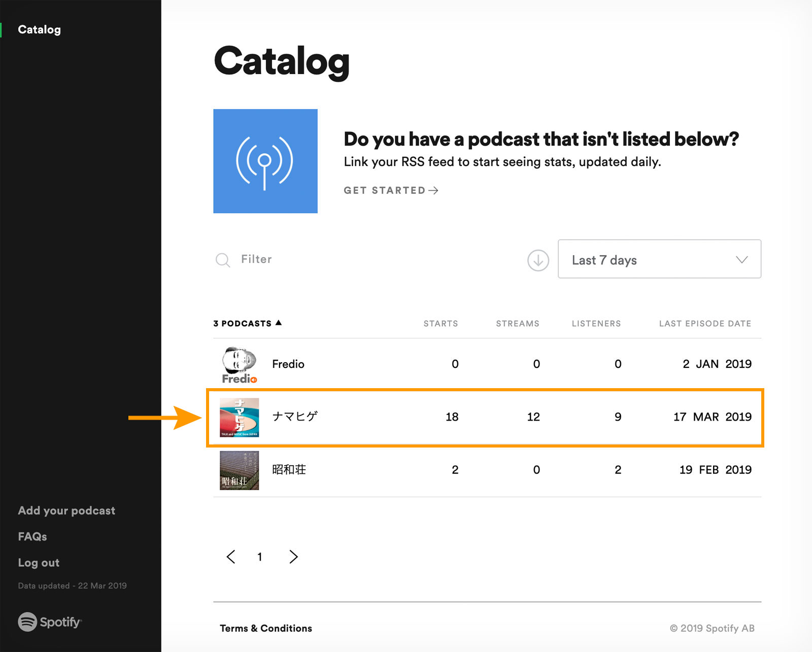
Task: Click the 2 JAN 2019 date cell
Action: tap(717, 364)
